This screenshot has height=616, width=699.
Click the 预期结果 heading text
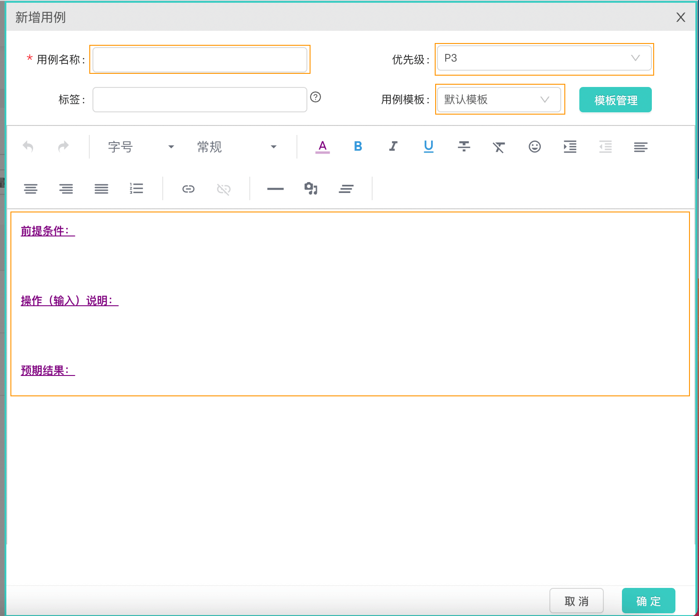48,371
